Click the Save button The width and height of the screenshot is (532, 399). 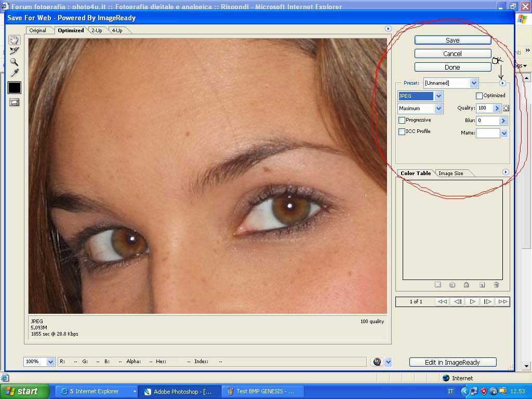453,40
